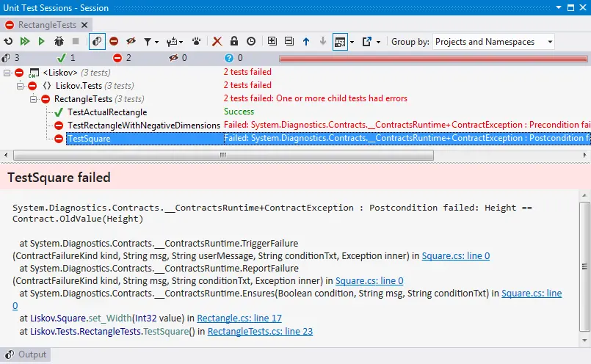Image resolution: width=591 pixels, height=364 pixels.
Task: Open the first 'Square.cs: line 0' link after TriggerFailure
Action: click(456, 256)
